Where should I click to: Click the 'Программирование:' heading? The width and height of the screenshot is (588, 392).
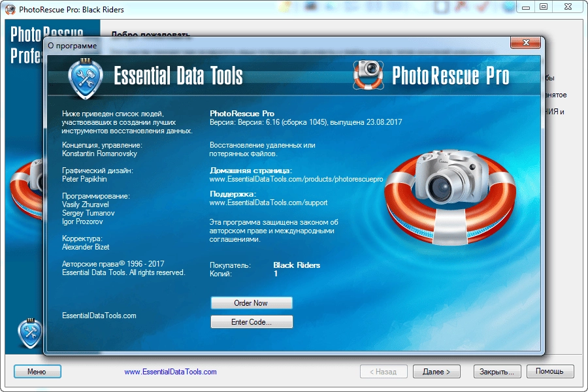(x=95, y=196)
